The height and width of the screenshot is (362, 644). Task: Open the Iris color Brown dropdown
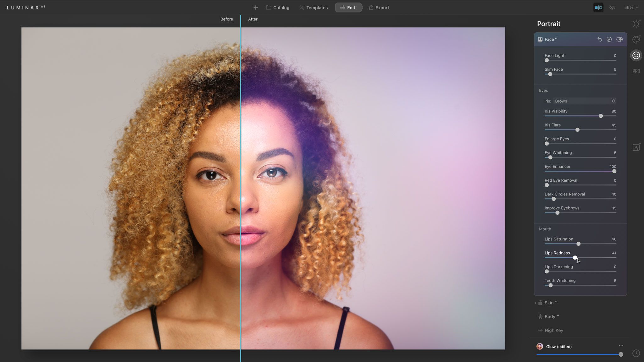click(584, 101)
